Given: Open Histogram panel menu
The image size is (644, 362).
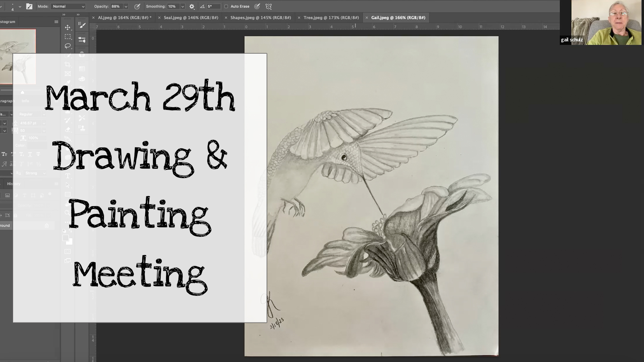Looking at the screenshot, I should (56, 22).
